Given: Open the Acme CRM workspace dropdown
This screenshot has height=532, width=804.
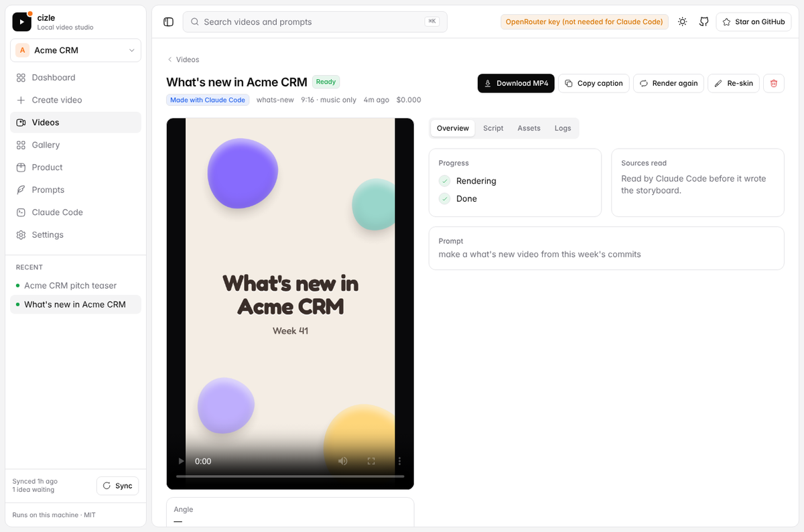Looking at the screenshot, I should point(76,50).
